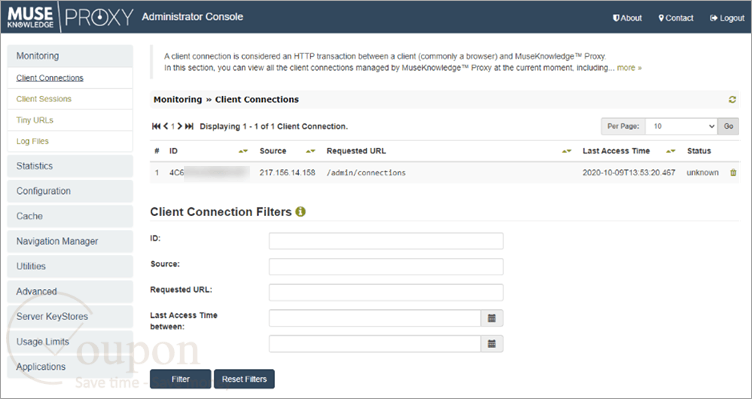Delete the connection using trash icon
752x399 pixels.
(733, 173)
